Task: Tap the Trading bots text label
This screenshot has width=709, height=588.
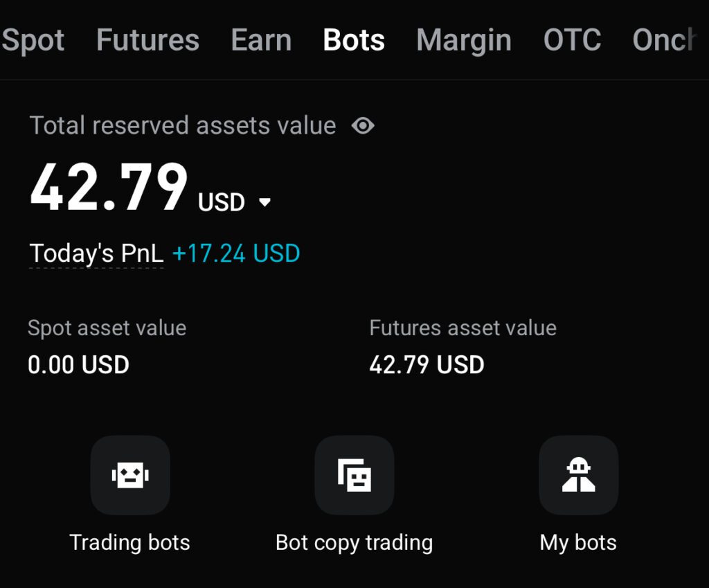Action: 129,542
